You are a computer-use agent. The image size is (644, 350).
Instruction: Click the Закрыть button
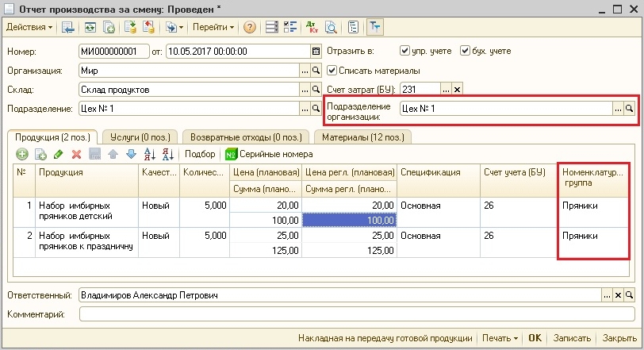619,339
